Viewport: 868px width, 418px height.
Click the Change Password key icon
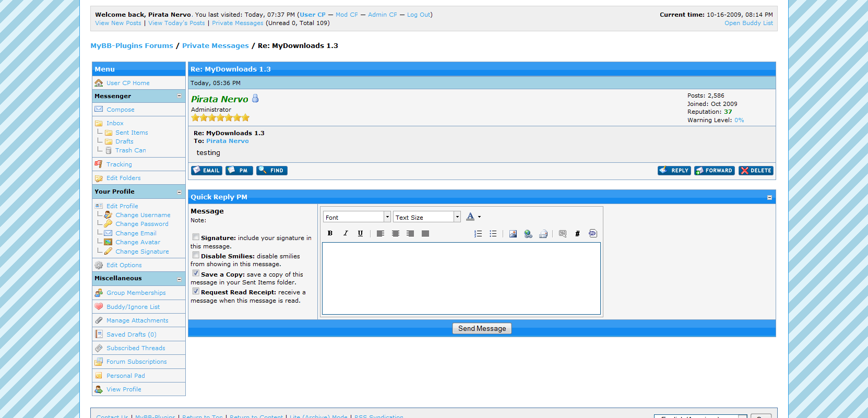108,224
